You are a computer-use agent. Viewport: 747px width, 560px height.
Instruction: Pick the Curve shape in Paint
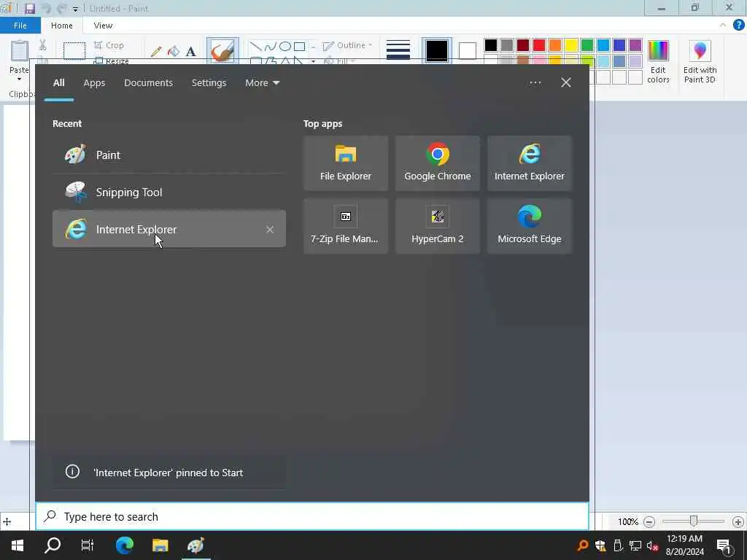pos(270,46)
